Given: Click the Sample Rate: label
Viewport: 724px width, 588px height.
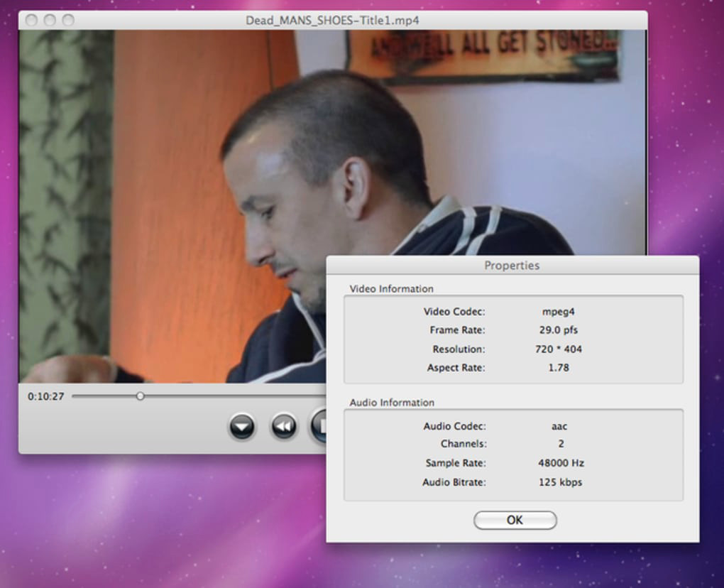Looking at the screenshot, I should [x=456, y=463].
